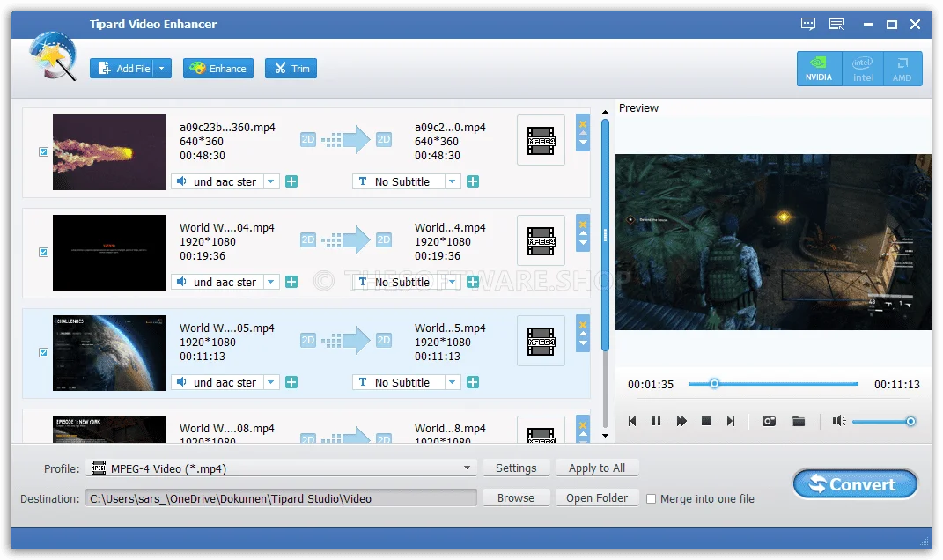
Task: Open audio track dropdown for World W....04.mp4
Action: tap(270, 282)
